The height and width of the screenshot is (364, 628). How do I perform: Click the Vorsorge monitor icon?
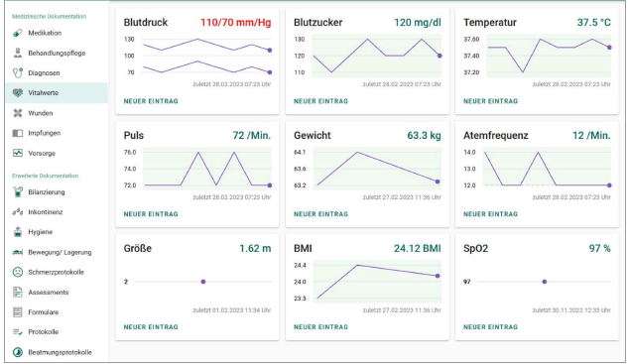(x=18, y=153)
